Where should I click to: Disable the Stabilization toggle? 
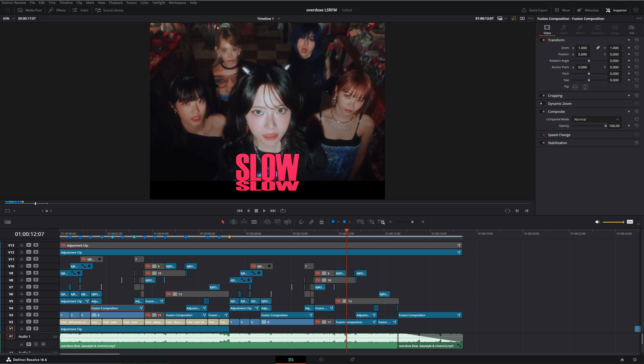pos(544,143)
